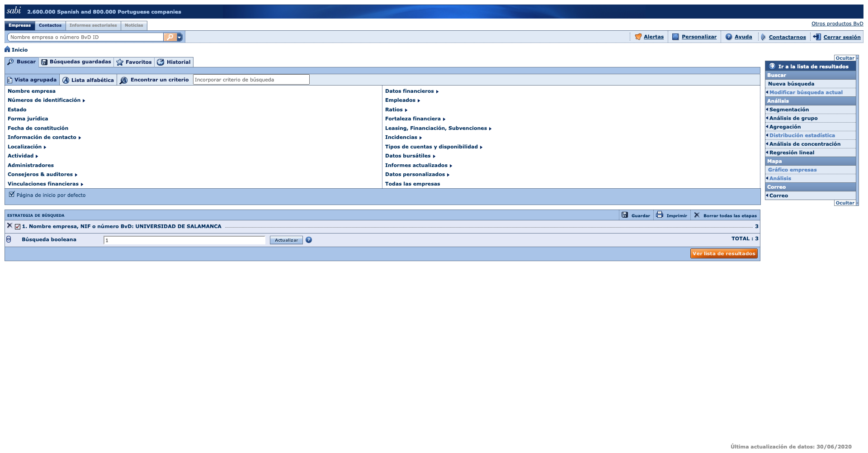The image size is (868, 453).
Task: Expand Actividad criteria
Action: coord(23,156)
